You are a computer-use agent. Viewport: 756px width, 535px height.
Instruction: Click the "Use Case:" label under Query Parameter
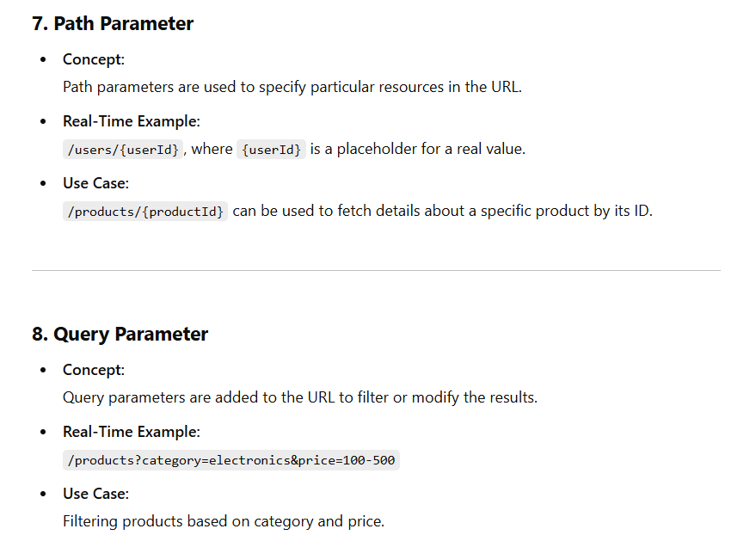point(95,494)
